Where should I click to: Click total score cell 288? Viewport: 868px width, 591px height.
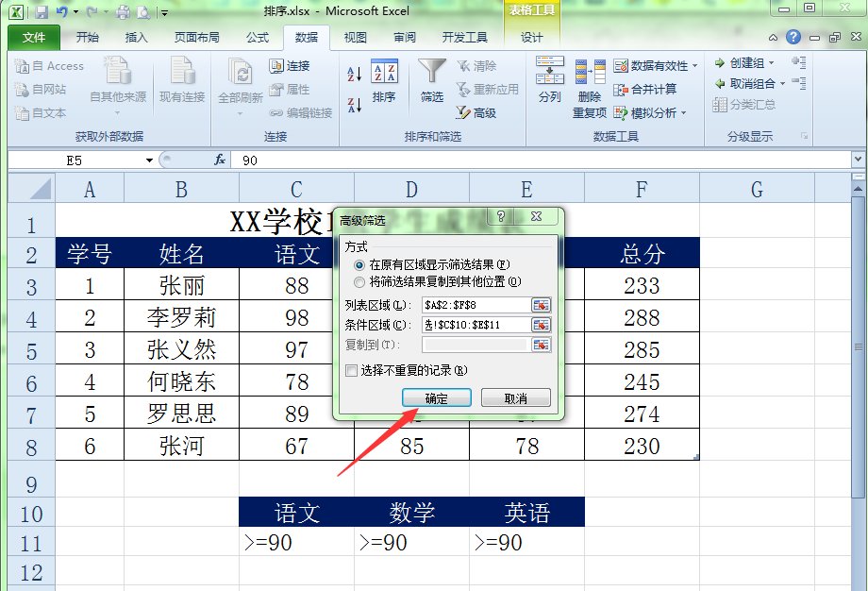(x=643, y=317)
